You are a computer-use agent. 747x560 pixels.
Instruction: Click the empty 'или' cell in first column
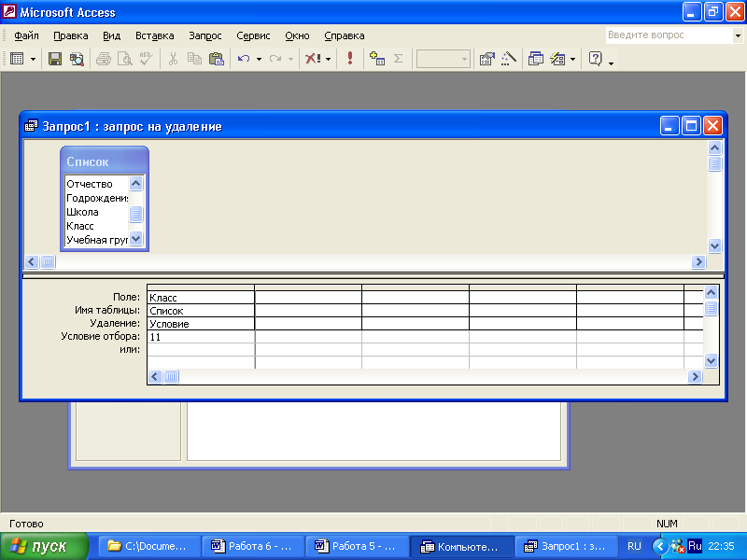(x=201, y=349)
